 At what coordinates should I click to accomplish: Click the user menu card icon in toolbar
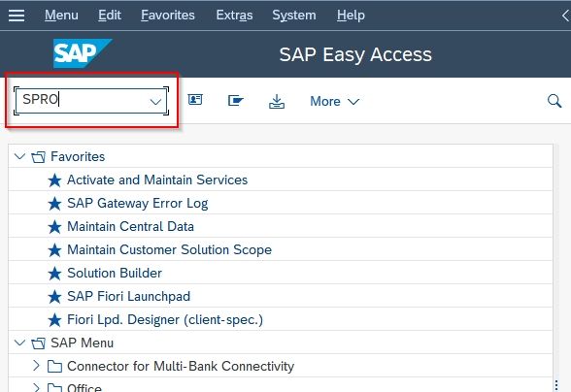pos(195,100)
